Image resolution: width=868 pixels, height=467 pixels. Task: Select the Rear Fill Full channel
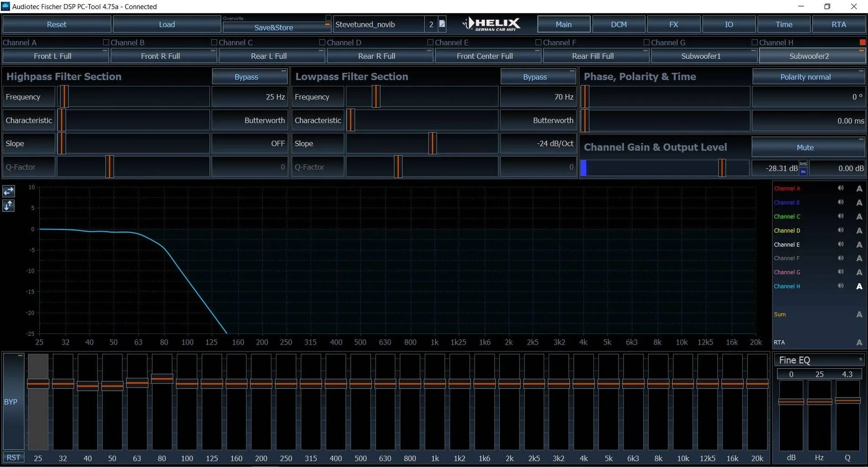pos(596,56)
